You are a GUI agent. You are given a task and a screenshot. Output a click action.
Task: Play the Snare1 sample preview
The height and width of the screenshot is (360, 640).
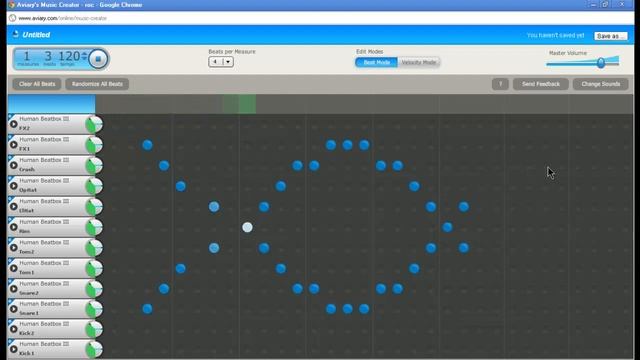(13, 309)
